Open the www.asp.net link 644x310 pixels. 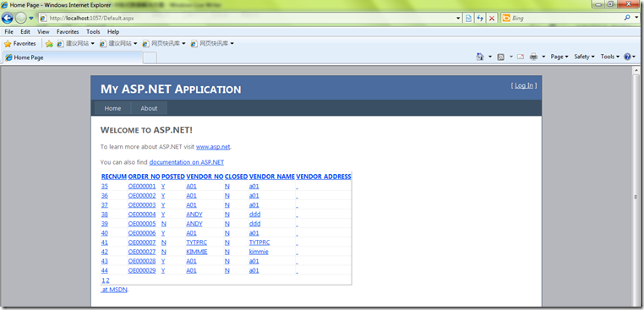point(213,147)
